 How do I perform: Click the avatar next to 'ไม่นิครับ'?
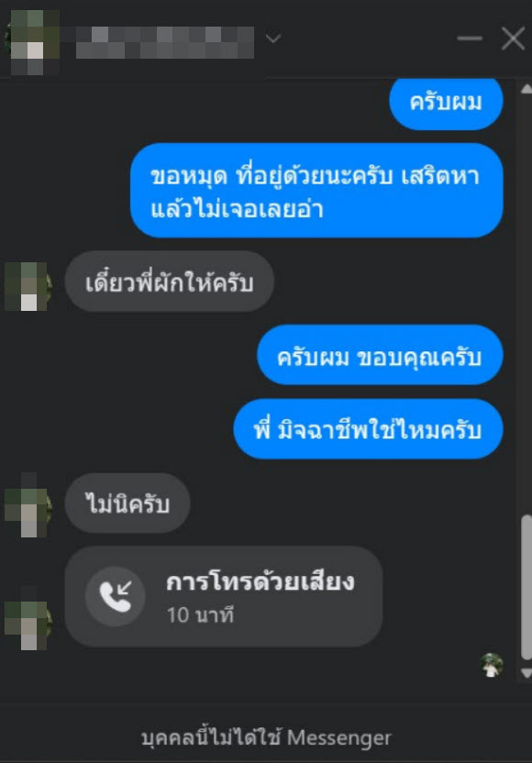(x=28, y=506)
